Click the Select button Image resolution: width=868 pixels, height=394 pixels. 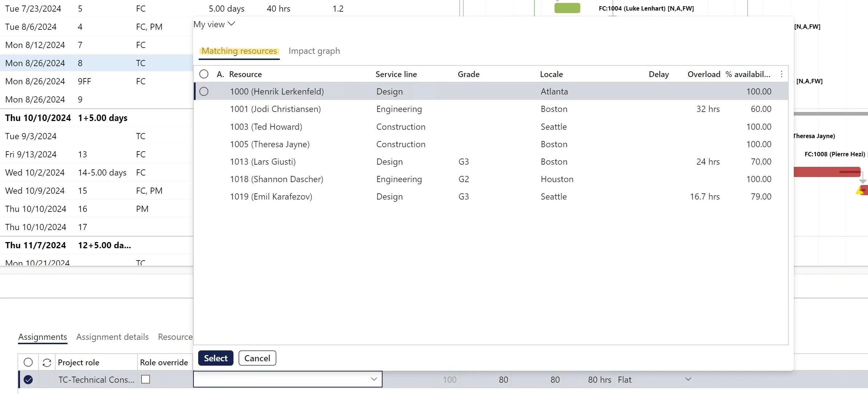[215, 358]
